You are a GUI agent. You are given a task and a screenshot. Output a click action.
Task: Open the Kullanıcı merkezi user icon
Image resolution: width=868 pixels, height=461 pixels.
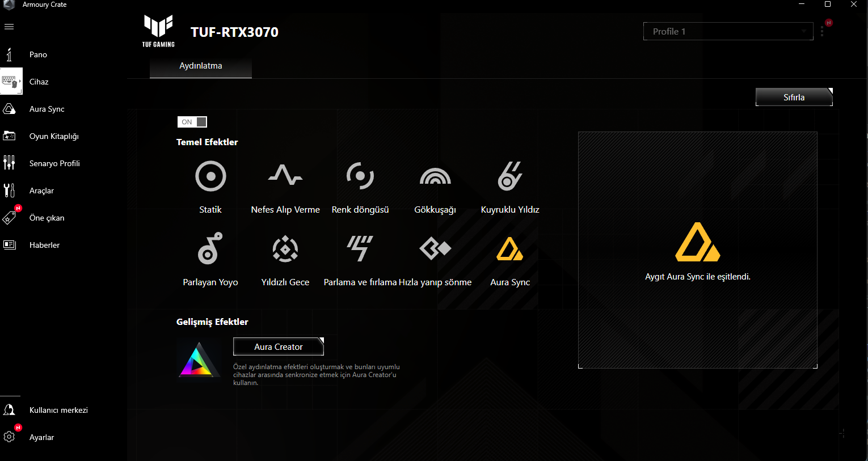point(9,410)
